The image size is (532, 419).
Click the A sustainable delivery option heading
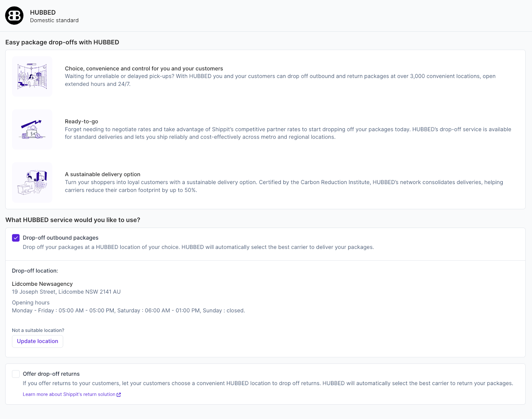102,174
